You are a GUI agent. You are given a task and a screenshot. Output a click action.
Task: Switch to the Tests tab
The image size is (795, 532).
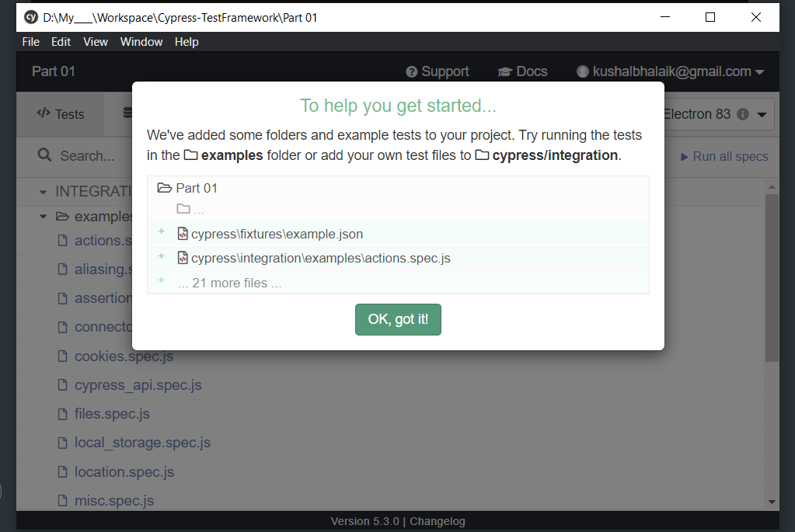click(61, 114)
